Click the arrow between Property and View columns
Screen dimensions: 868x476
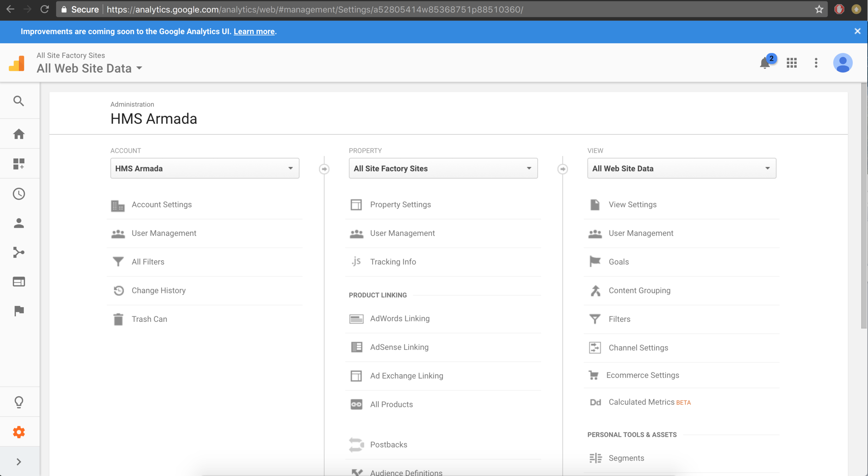click(x=563, y=169)
